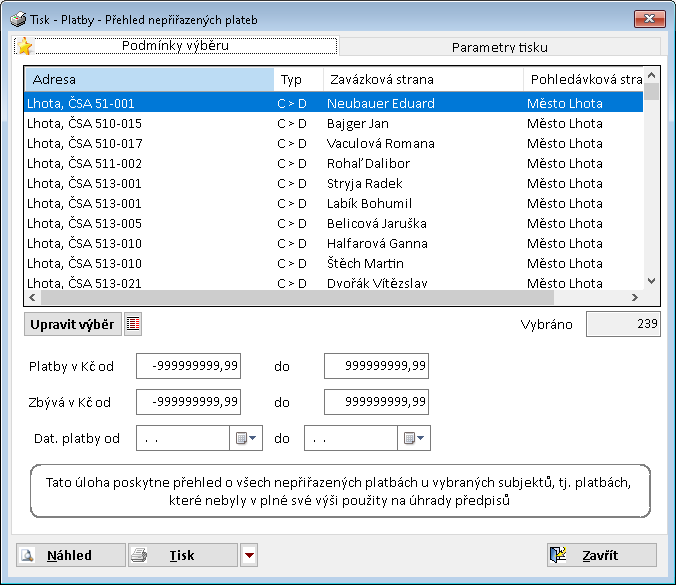The height and width of the screenshot is (585, 676).
Task: Open calendar picker for Dat. platby od
Action: (x=246, y=439)
